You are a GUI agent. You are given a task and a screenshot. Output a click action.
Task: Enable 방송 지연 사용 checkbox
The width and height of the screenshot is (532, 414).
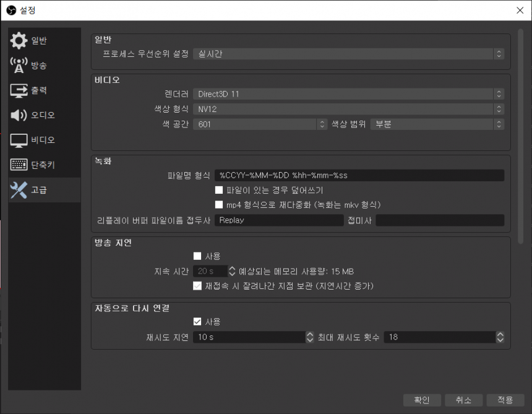[x=197, y=256]
